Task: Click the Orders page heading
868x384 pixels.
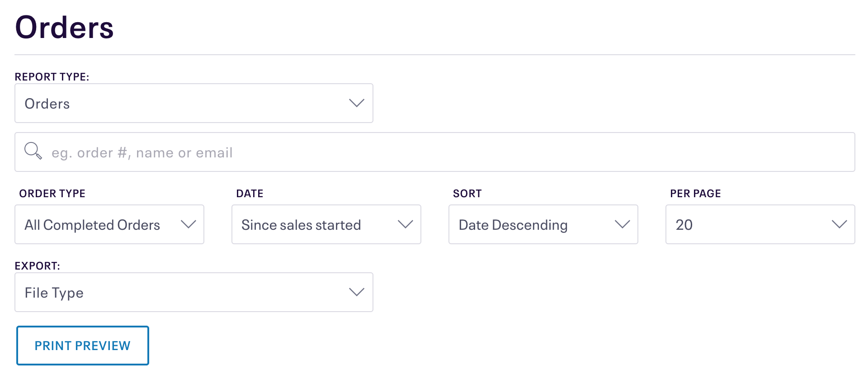Action: [64, 27]
